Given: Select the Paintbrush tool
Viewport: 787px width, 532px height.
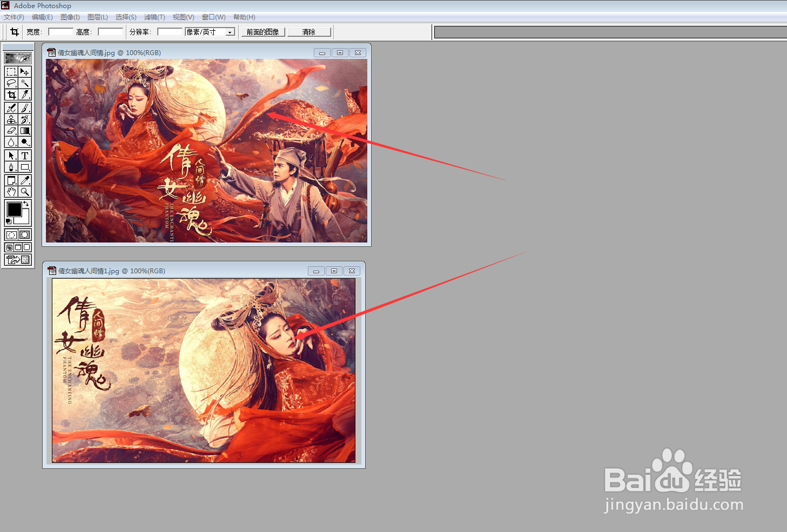Looking at the screenshot, I should pyautogui.click(x=25, y=108).
